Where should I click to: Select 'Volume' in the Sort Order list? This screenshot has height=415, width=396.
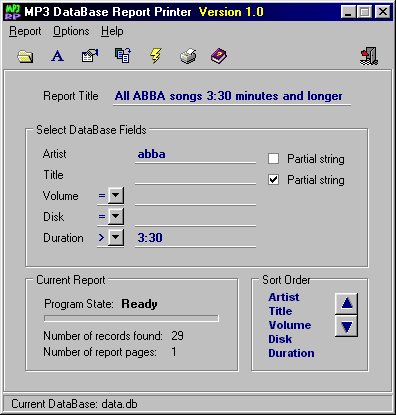[x=290, y=325]
